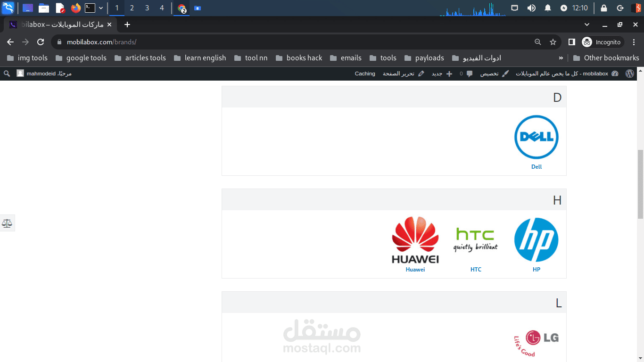644x362 pixels.
Task: Open the Dell brand logo
Action: pos(537,137)
